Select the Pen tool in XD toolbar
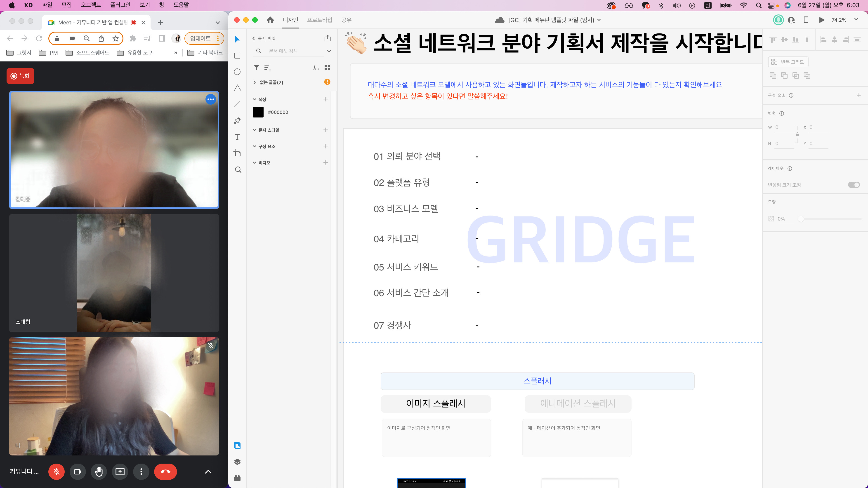 pos(237,121)
